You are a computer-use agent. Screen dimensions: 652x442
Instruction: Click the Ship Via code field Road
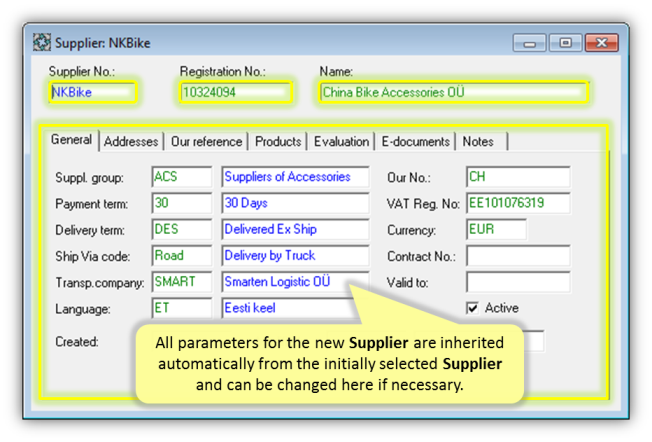coord(182,255)
